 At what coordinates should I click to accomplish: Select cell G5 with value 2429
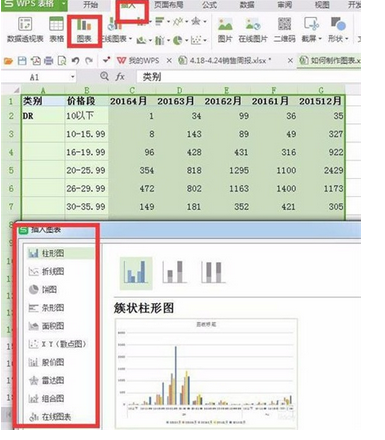[321, 170]
